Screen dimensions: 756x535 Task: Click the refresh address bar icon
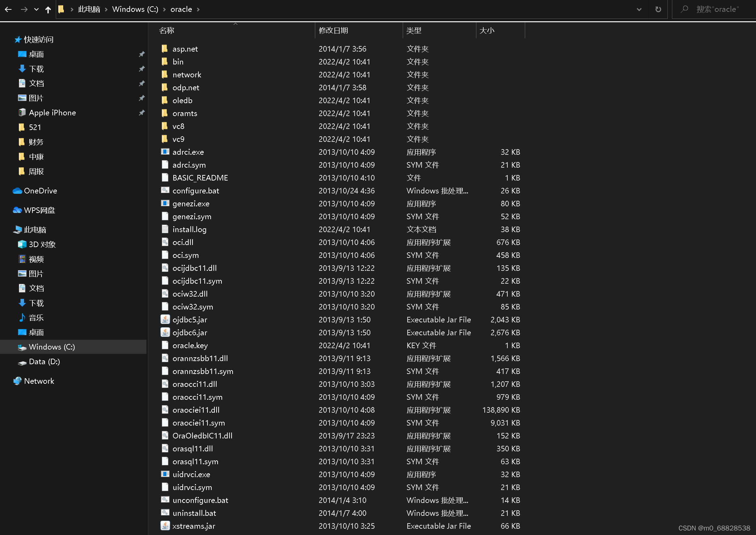(x=658, y=9)
